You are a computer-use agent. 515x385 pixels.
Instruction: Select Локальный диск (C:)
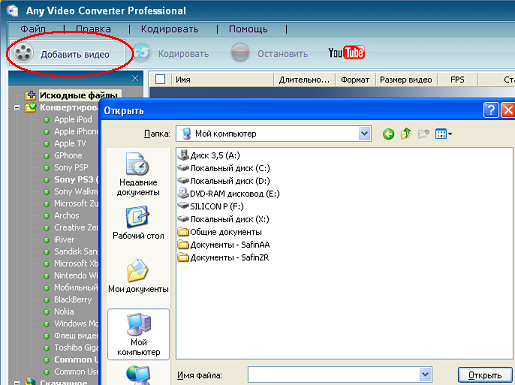point(224,168)
